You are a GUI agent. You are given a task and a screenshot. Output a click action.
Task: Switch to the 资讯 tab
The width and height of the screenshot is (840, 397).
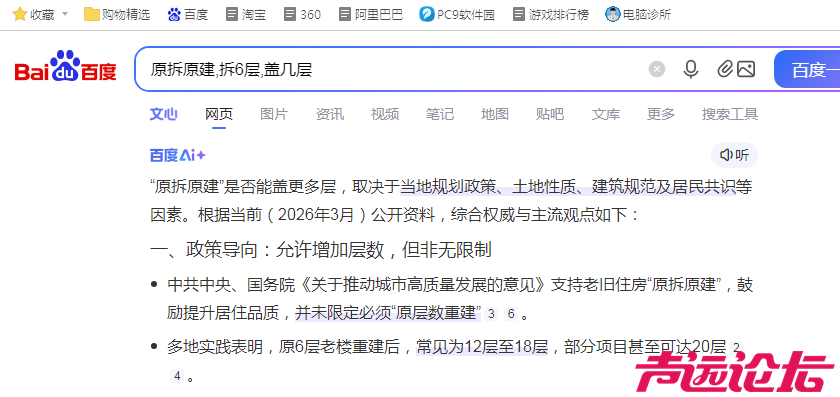pyautogui.click(x=329, y=114)
